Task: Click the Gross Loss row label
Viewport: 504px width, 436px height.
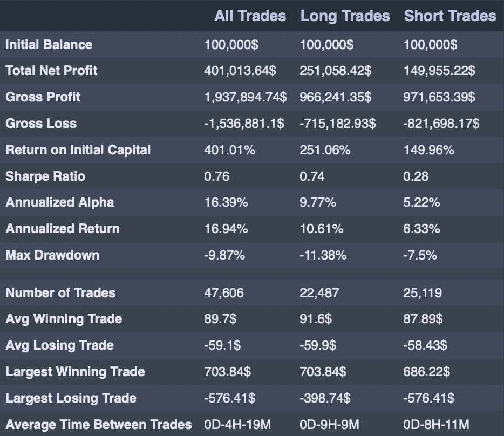Action: 41,124
